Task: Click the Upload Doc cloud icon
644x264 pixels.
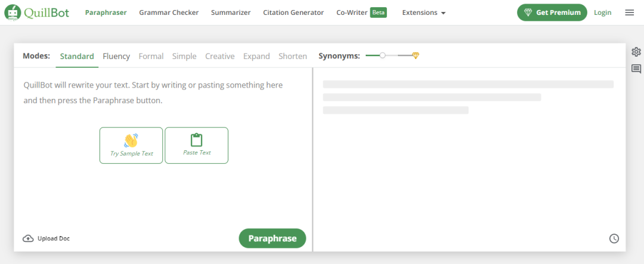Action: [x=28, y=238]
